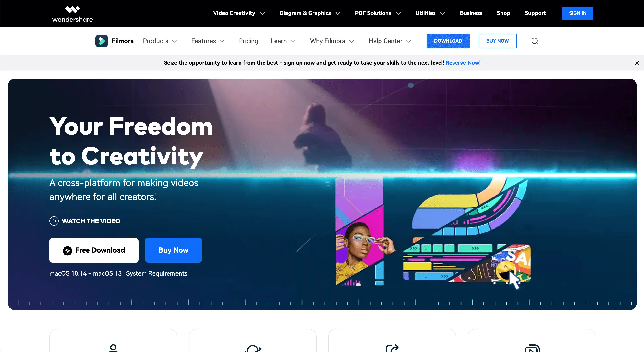
Task: Open the Help Center dropdown
Action: [390, 41]
